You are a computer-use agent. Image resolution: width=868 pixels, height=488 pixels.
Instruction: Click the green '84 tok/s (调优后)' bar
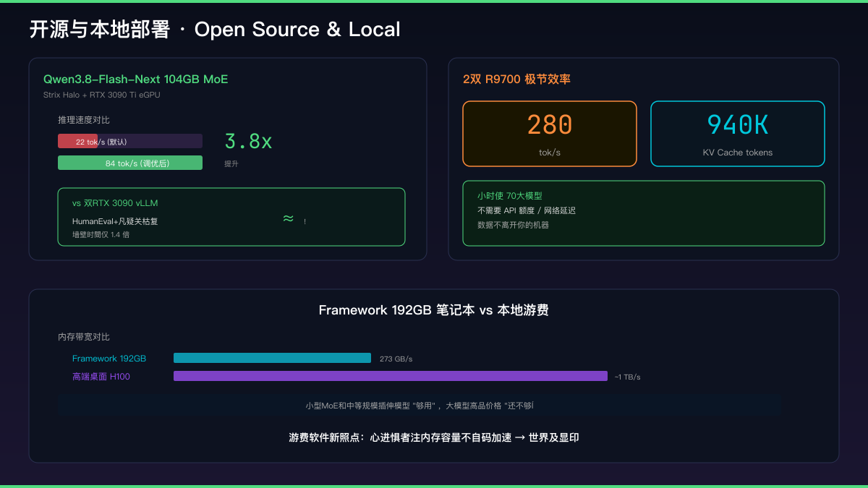pos(130,163)
